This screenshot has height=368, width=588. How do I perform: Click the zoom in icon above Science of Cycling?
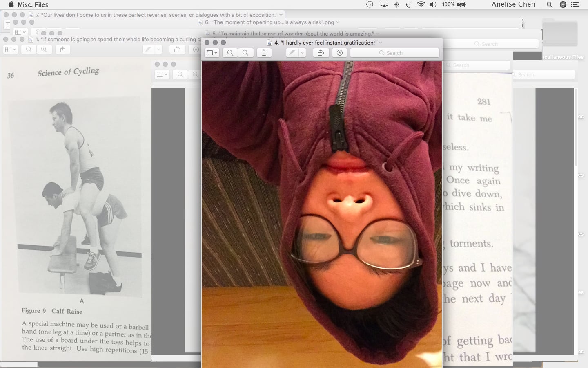point(44,49)
